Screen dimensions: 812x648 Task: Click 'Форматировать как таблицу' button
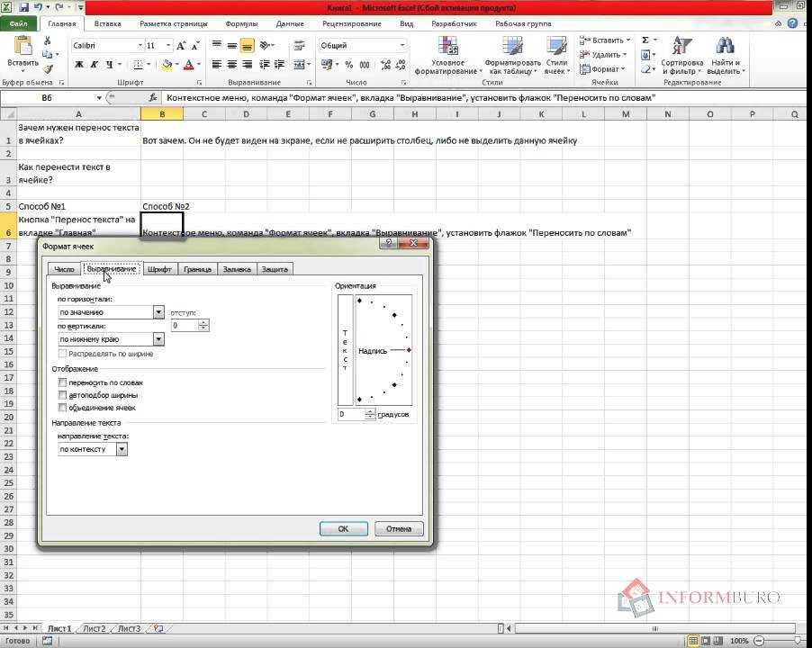click(x=513, y=56)
